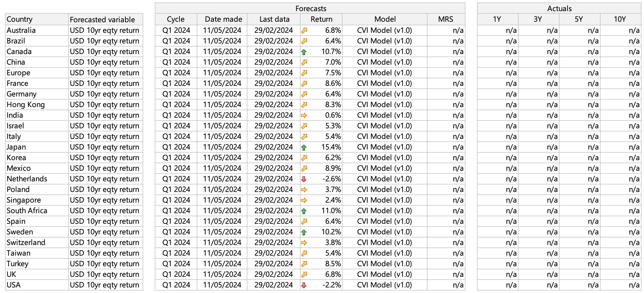
Task: Select the Hong Kong country cell
Action: (26, 105)
